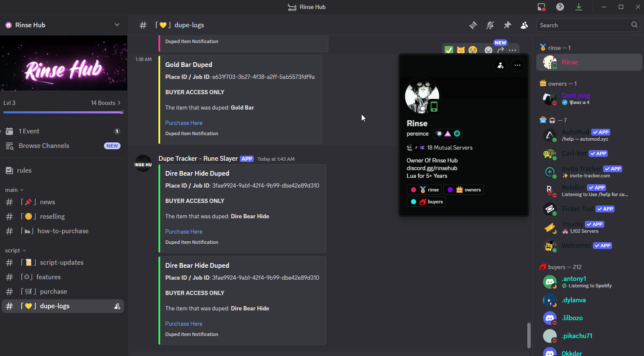Click the pink rinse role color dot
The height and width of the screenshot is (356, 644).
pyautogui.click(x=413, y=190)
